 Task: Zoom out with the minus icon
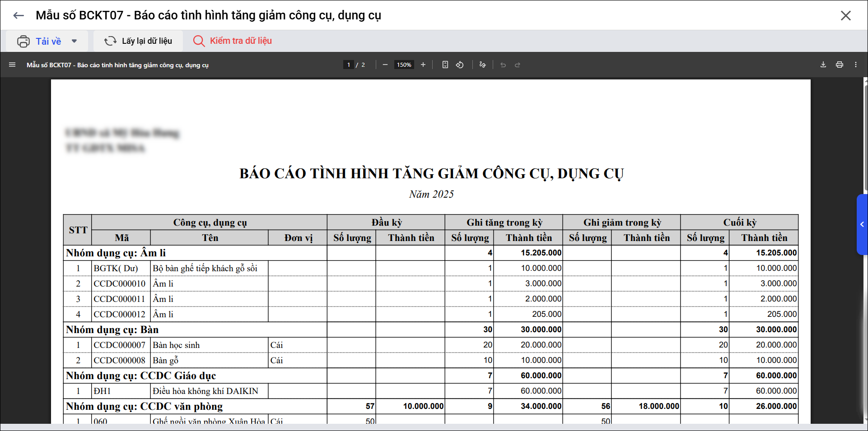coord(385,65)
